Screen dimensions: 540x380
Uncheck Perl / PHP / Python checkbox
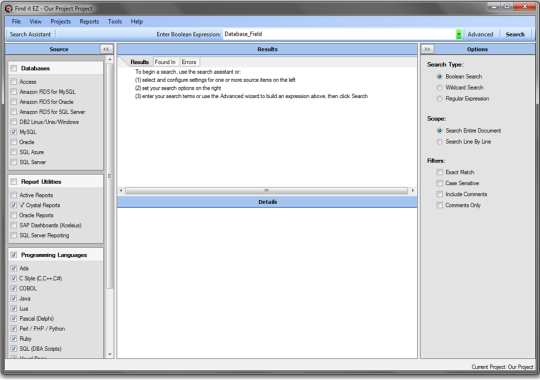13,329
